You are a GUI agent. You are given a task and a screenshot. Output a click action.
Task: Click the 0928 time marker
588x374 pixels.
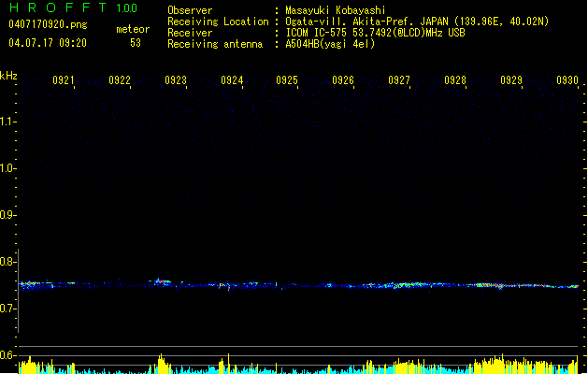455,80
